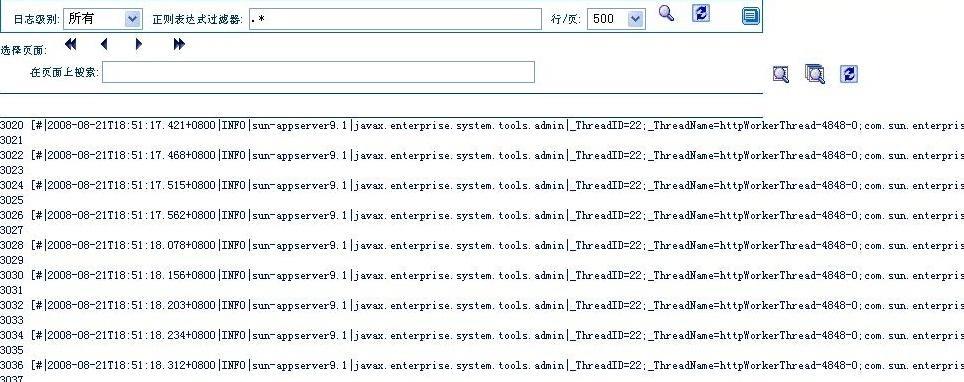The image size is (964, 382).
Task: Click the empty line number 3025
Action: tap(12, 201)
